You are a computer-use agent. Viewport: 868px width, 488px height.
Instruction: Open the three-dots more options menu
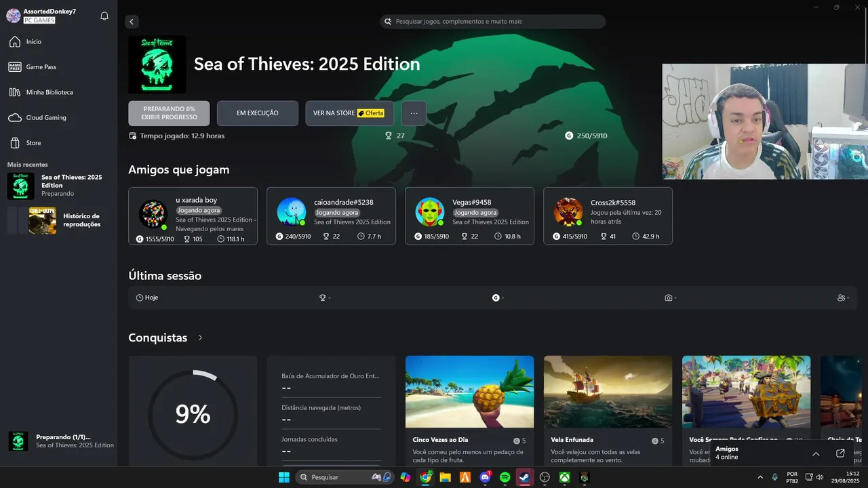[x=414, y=113]
